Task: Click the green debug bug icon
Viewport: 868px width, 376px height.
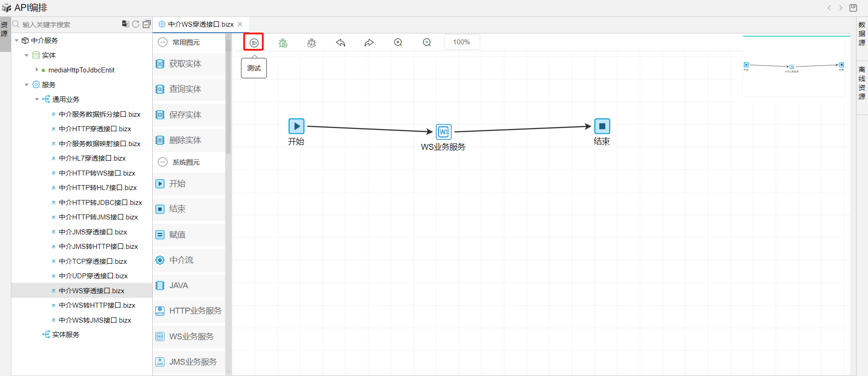Action: 283,43
